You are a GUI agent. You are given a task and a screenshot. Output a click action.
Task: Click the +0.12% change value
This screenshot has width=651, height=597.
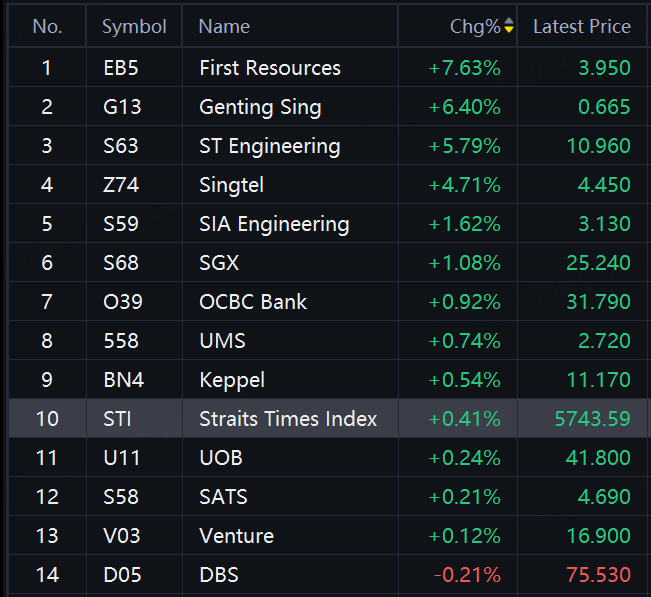(x=465, y=536)
